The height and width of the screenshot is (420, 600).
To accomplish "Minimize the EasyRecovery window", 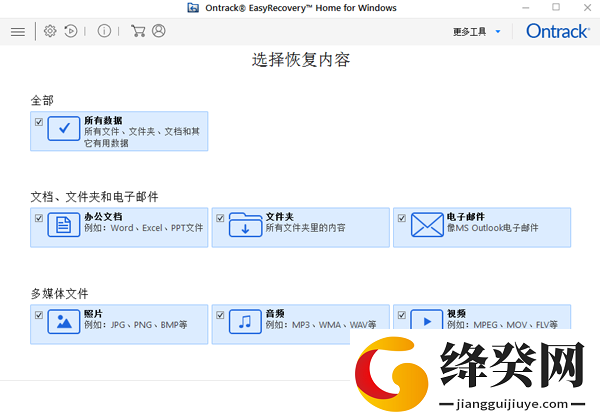I will 526,8.
